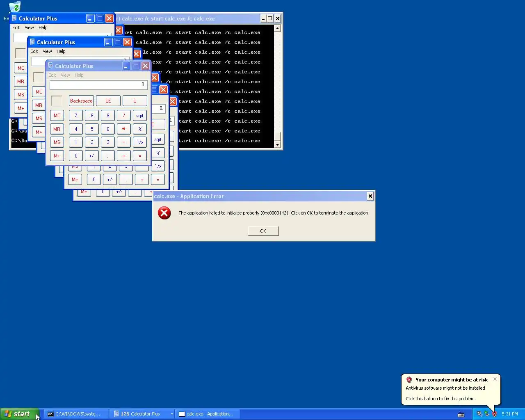The height and width of the screenshot is (420, 525).
Task: Click MC in the calculator with Backspace visible
Action: [x=57, y=116]
